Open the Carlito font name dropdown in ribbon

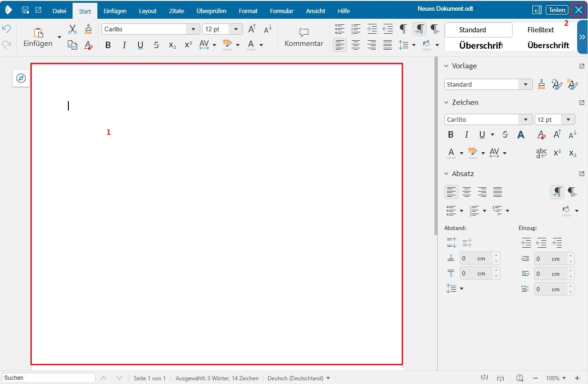tap(193, 30)
